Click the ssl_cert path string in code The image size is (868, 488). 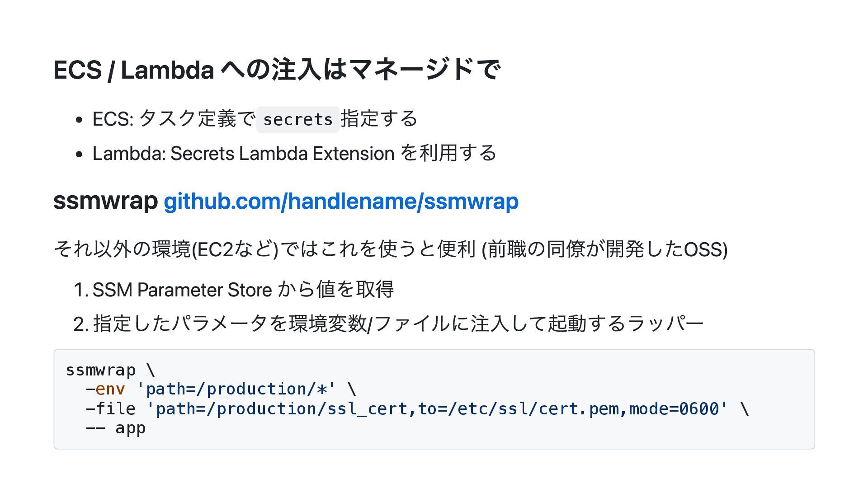click(437, 409)
